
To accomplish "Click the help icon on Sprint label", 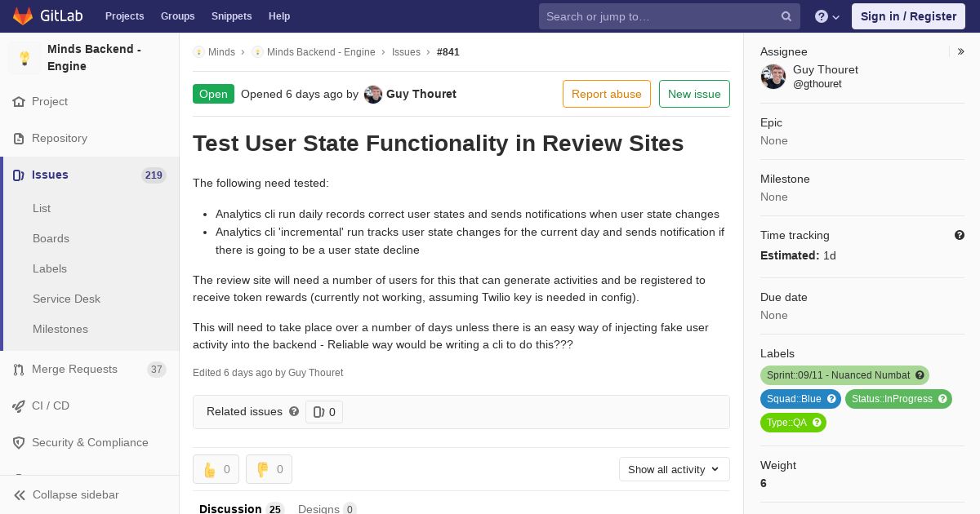I will (920, 375).
